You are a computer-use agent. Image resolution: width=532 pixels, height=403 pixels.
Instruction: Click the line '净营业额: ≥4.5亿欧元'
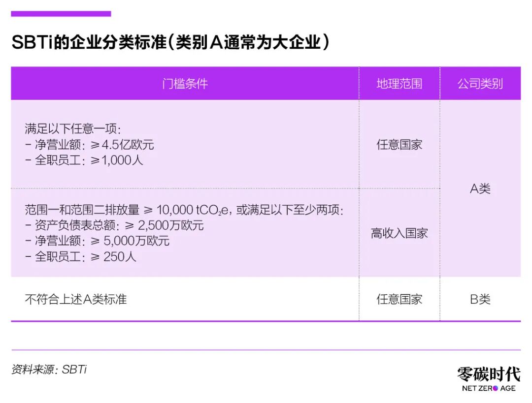click(x=90, y=145)
